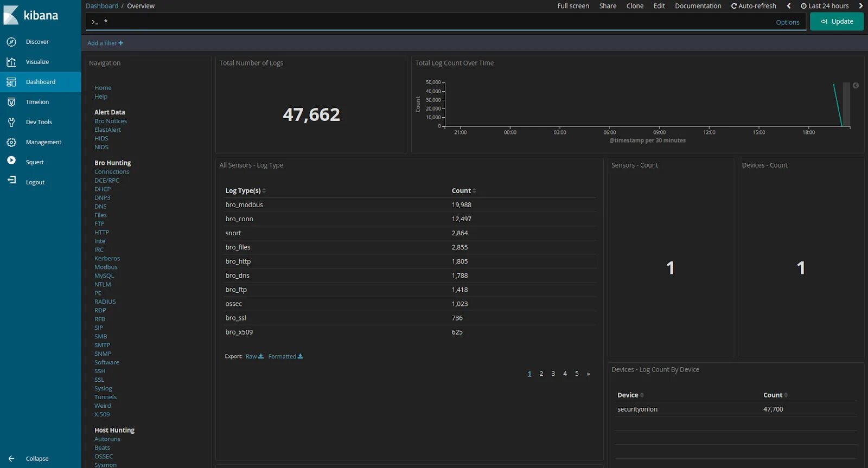This screenshot has width=868, height=468.
Task: Toggle chart legend arrow icon
Action: tap(856, 86)
